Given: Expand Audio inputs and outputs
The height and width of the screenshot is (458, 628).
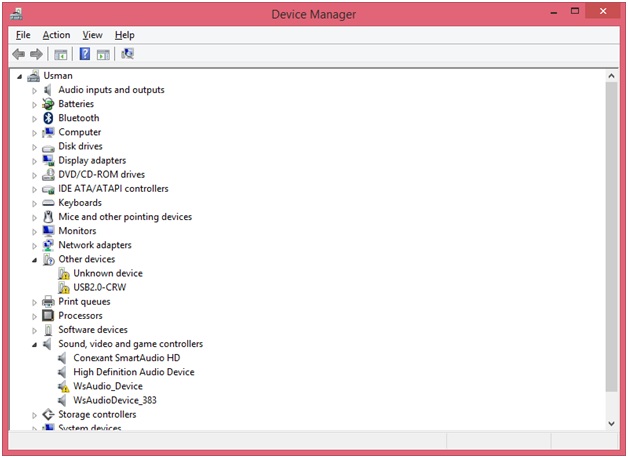Looking at the screenshot, I should click(34, 91).
